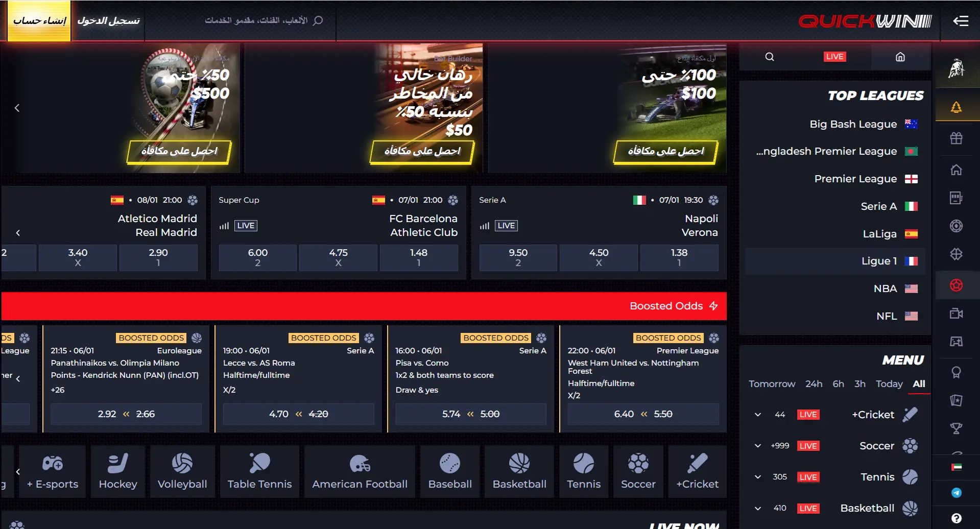Screen dimensions: 980x529
Task: Expand the Cricket menu chevron
Action: click(x=758, y=415)
